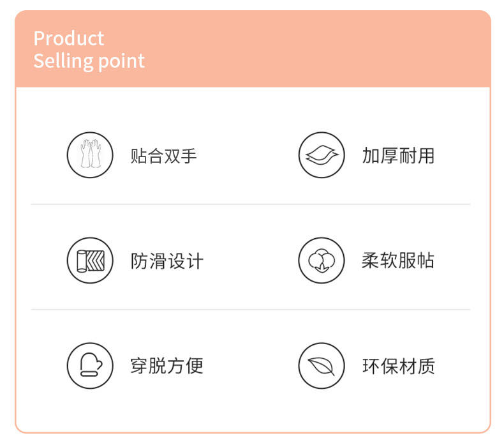Viewport: 504px width, 447px height.
Task: Click the 柔软服帖 feature label
Action: tap(398, 261)
